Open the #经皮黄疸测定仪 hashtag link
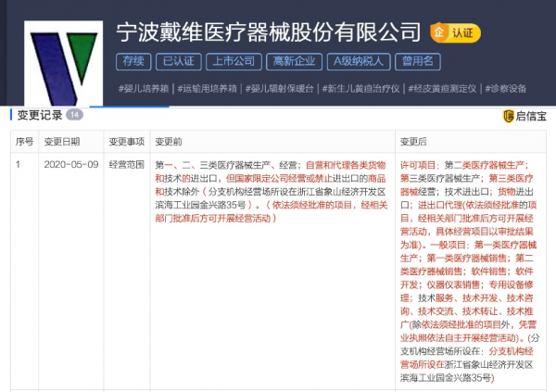The height and width of the screenshot is (392, 556). 442,89
